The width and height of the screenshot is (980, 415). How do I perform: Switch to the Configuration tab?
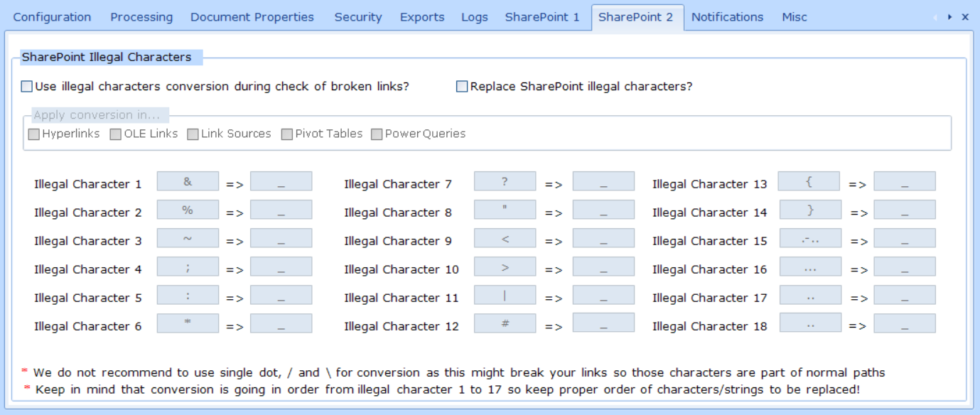tap(52, 17)
